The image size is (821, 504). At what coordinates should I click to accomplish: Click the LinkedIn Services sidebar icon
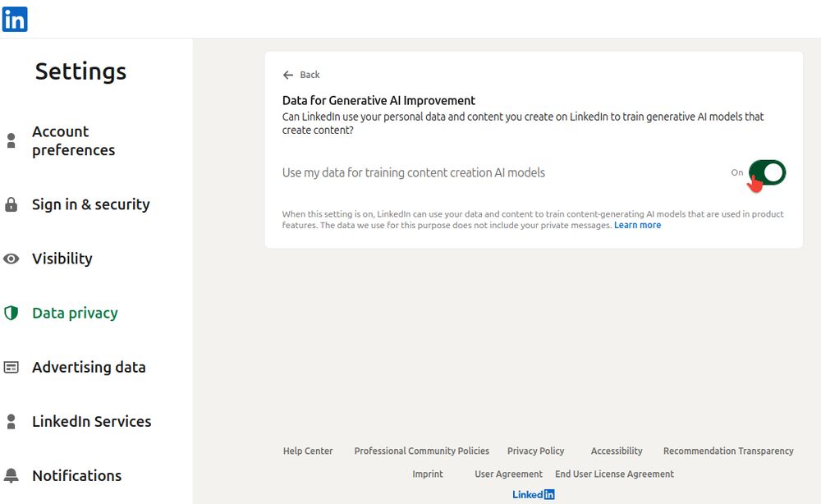point(12,421)
